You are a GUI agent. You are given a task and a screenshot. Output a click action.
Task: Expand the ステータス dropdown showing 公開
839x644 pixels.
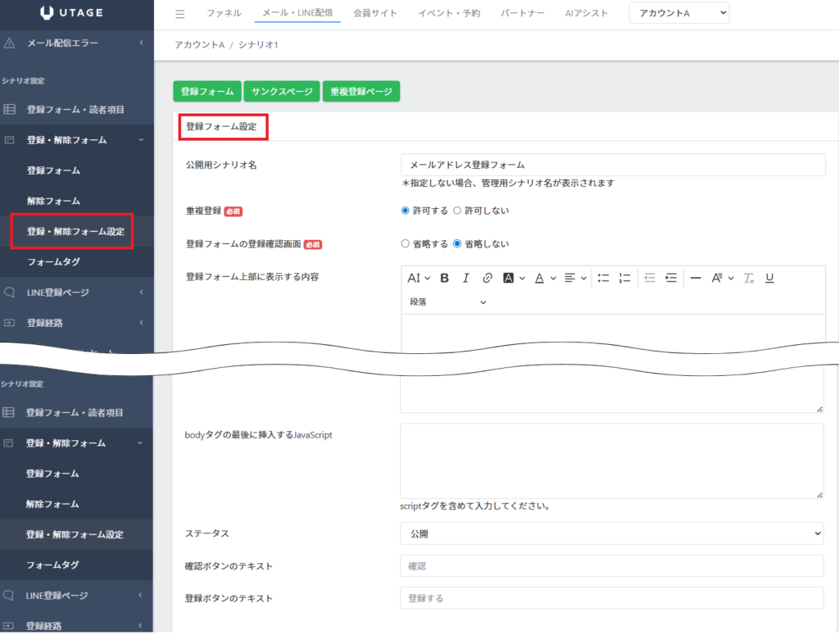pyautogui.click(x=611, y=533)
